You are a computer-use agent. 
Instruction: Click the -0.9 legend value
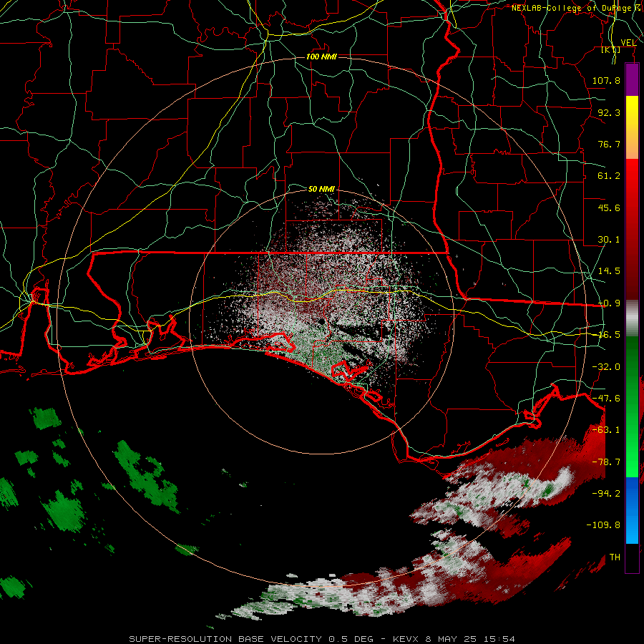(609, 303)
